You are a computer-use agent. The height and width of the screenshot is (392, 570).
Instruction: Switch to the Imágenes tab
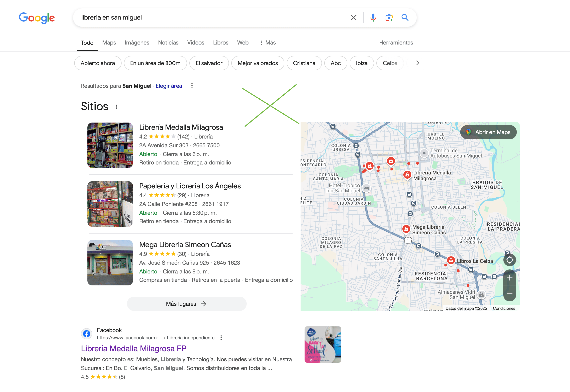pos(137,43)
